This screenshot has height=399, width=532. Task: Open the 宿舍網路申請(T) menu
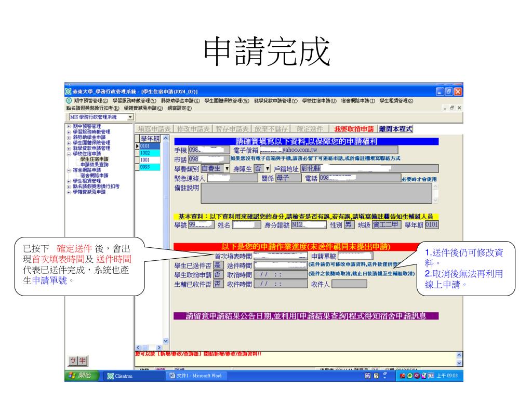pos(358,101)
